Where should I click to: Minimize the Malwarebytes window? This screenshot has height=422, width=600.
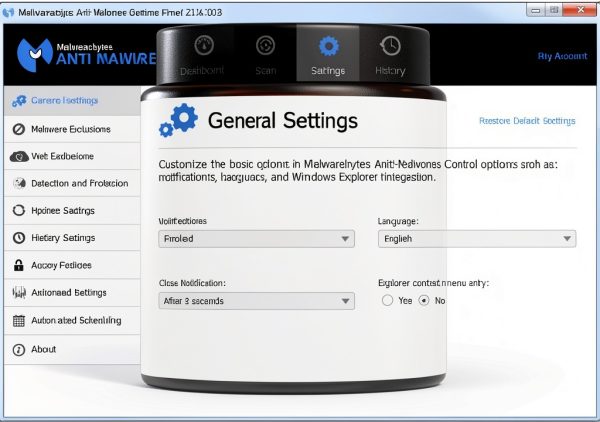click(x=536, y=10)
